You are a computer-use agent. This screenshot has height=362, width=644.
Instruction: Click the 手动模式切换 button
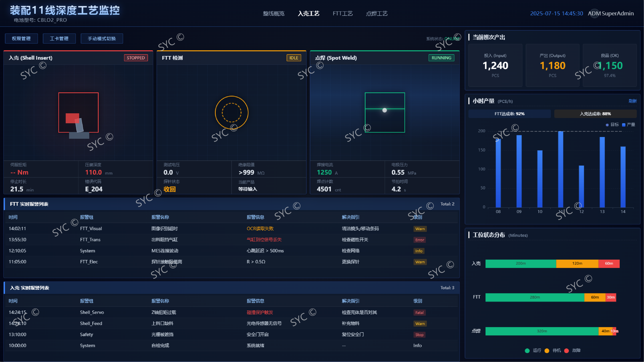point(102,38)
